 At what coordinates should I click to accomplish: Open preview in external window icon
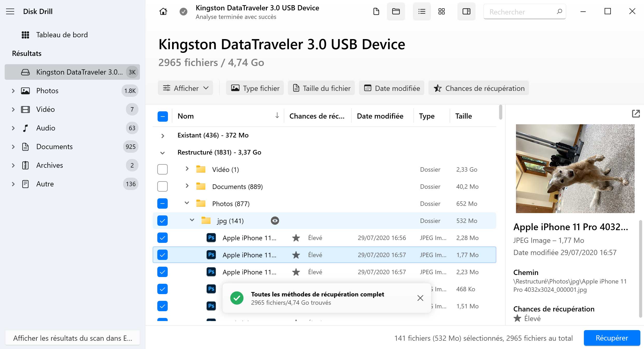pos(636,114)
